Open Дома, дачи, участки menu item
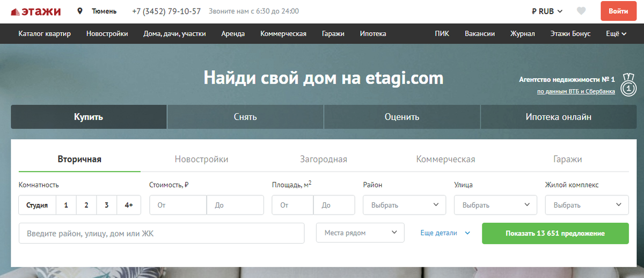 pyautogui.click(x=174, y=33)
